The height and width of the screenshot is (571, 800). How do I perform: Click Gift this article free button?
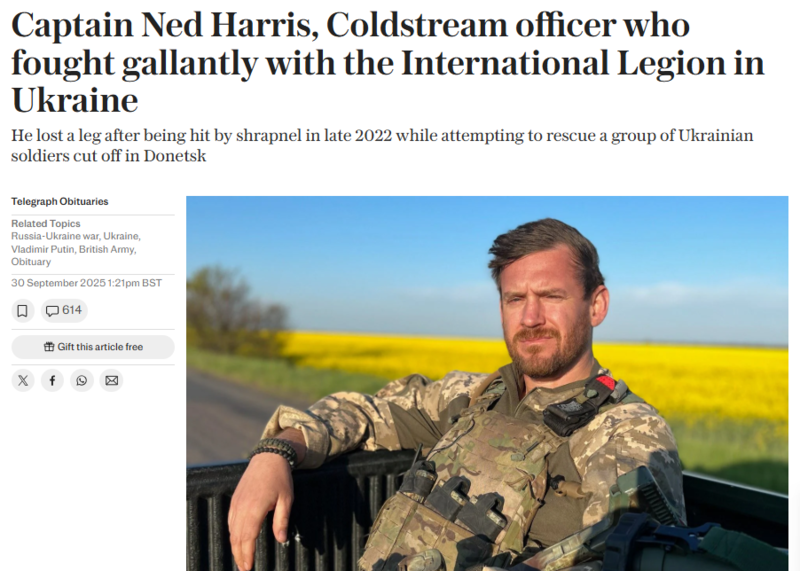point(93,347)
